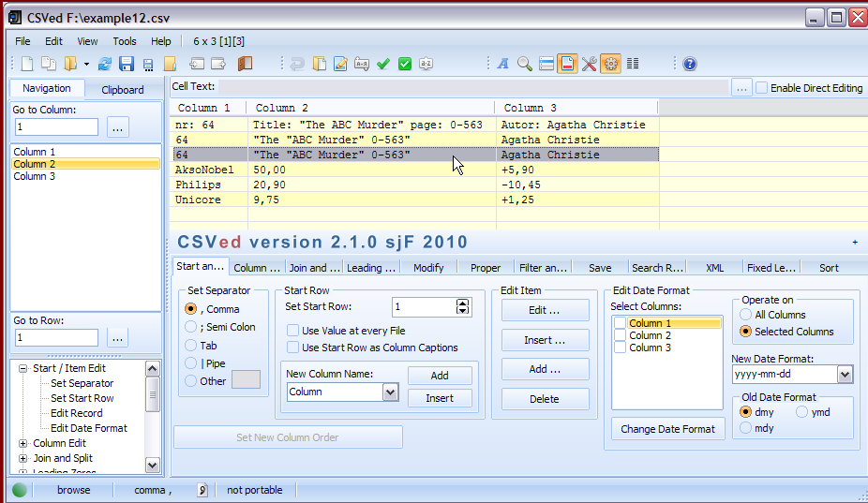Viewport: 868px width, 503px height.
Task: Click the blue letter A font icon
Action: [x=503, y=64]
